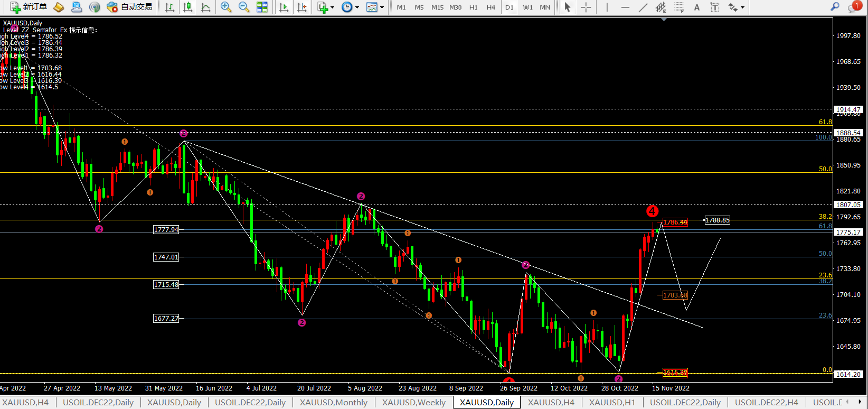Viewport: 868px width, 409px height.
Task: Select the crosshair tool
Action: click(x=586, y=7)
